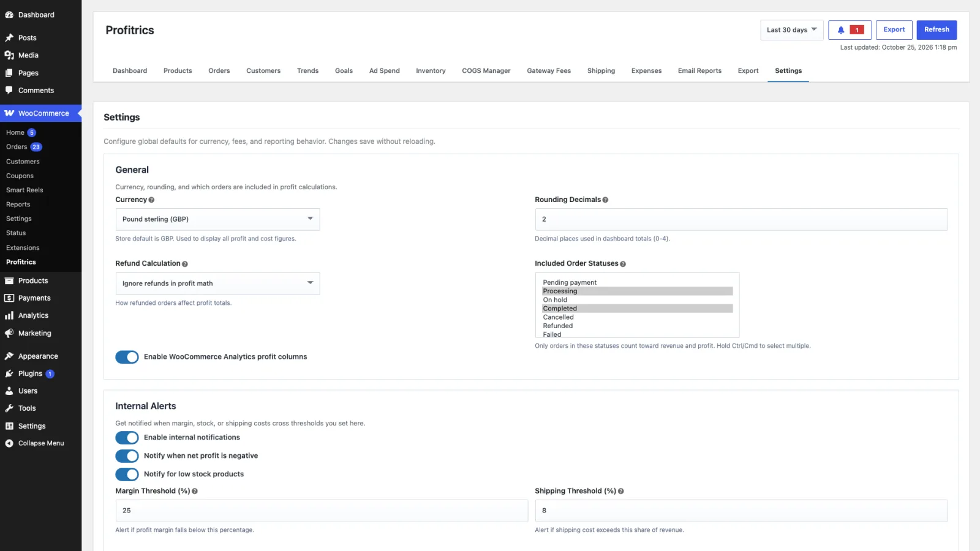The image size is (980, 551).
Task: Open the COGS Manager tab
Action: click(x=486, y=71)
